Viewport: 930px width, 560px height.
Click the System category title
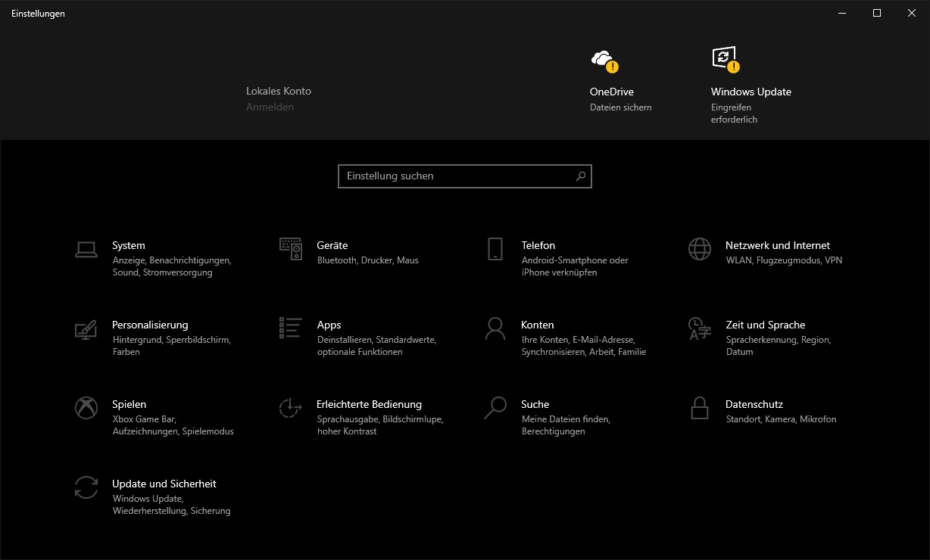[x=129, y=245]
